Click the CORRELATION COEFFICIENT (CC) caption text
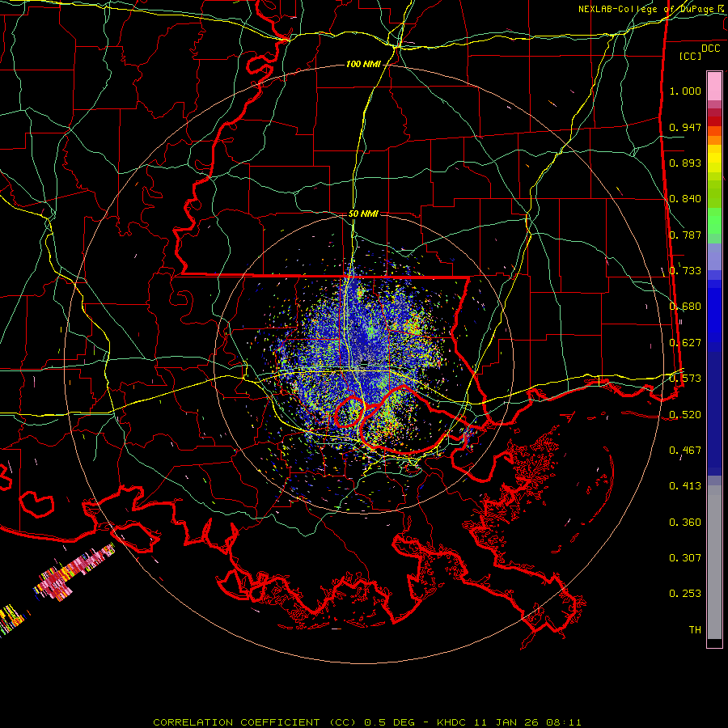The width and height of the screenshot is (728, 728). click(x=255, y=722)
